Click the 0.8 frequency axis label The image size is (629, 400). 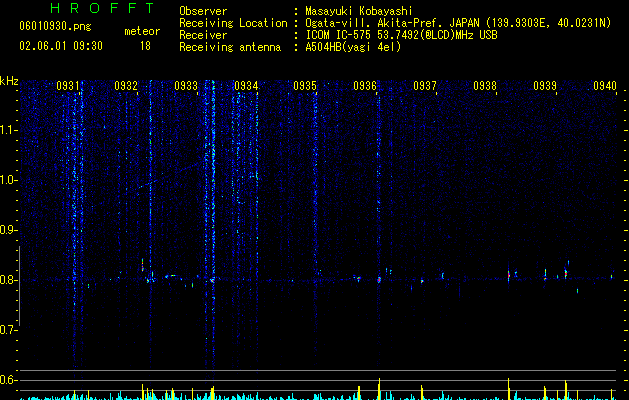coord(9,280)
